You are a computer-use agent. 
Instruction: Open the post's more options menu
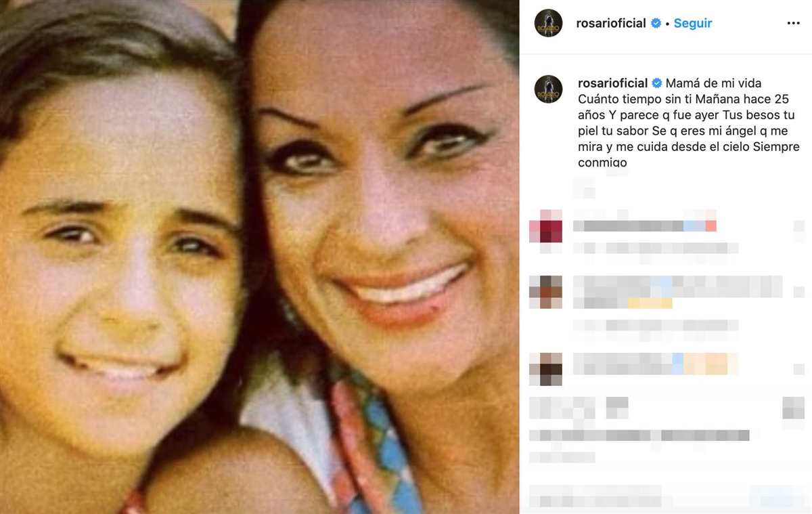tap(793, 23)
